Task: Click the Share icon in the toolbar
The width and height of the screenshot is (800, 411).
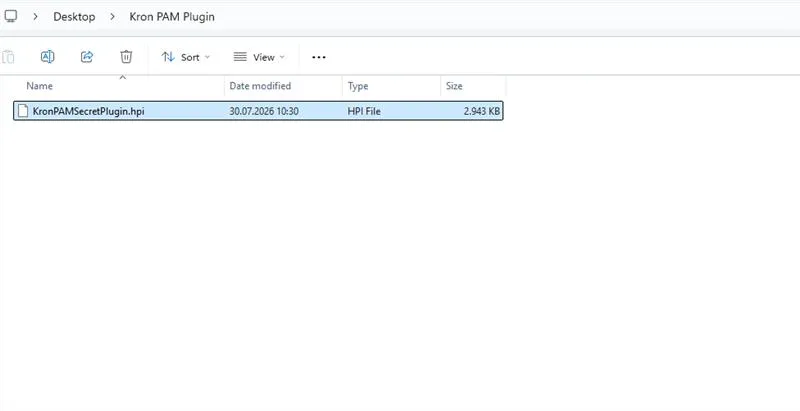Action: pyautogui.click(x=87, y=57)
